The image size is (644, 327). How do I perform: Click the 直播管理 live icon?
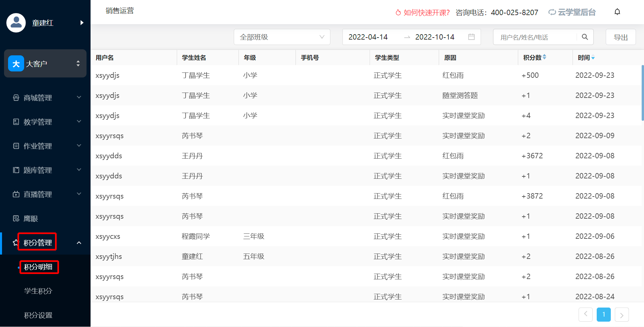point(16,194)
